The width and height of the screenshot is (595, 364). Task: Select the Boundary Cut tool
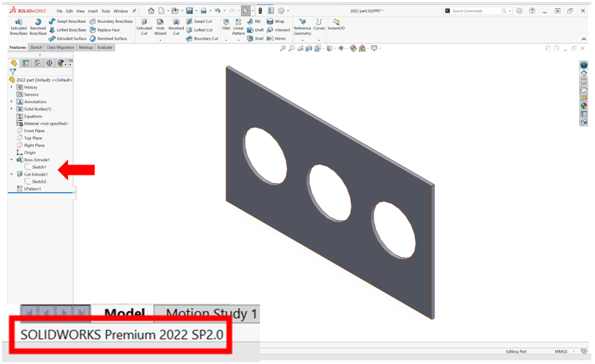click(x=202, y=38)
